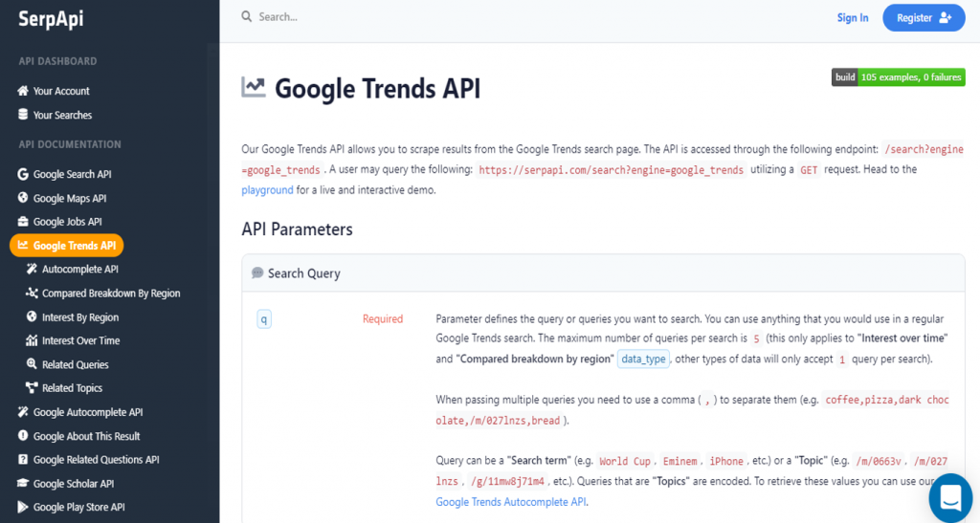
Task: Click the search magnifier icon in top bar
Action: (x=247, y=17)
